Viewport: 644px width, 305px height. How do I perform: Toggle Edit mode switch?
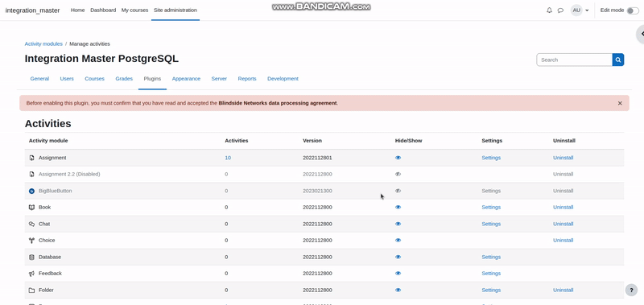(x=633, y=10)
